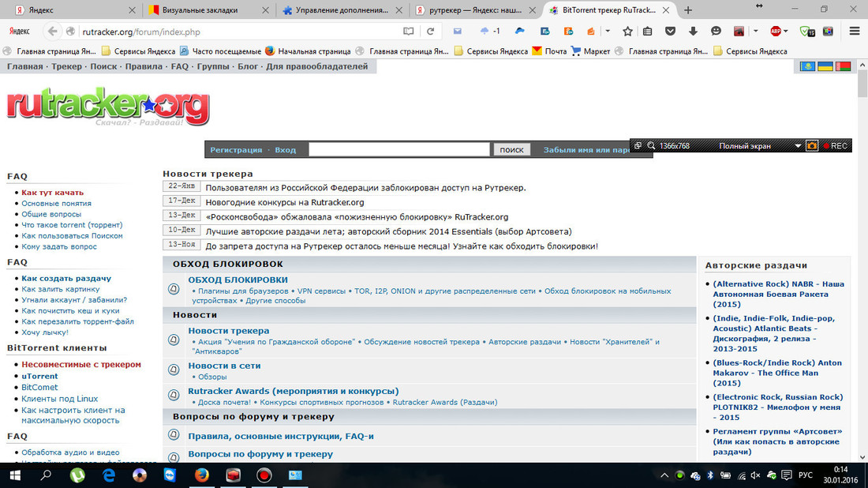Open the Windows Start menu
Image resolution: width=868 pixels, height=488 pixels.
coord(15,475)
